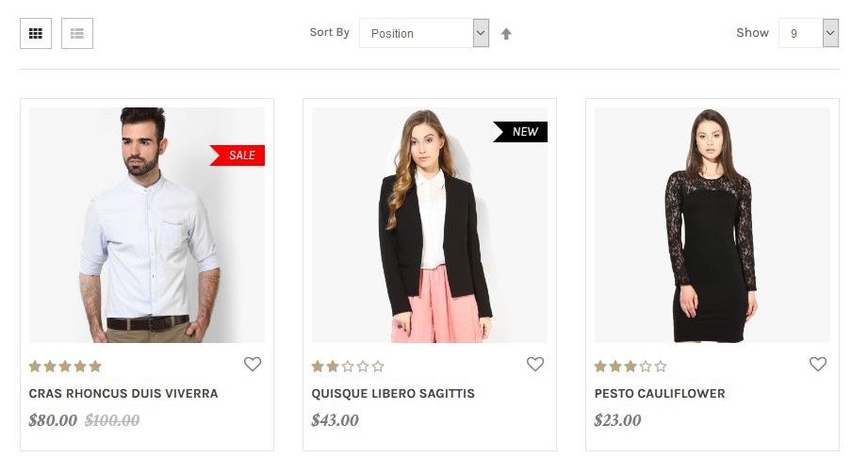The image size is (868, 474).
Task: Click two-star rating of Quisque Libero
Action: click(348, 367)
